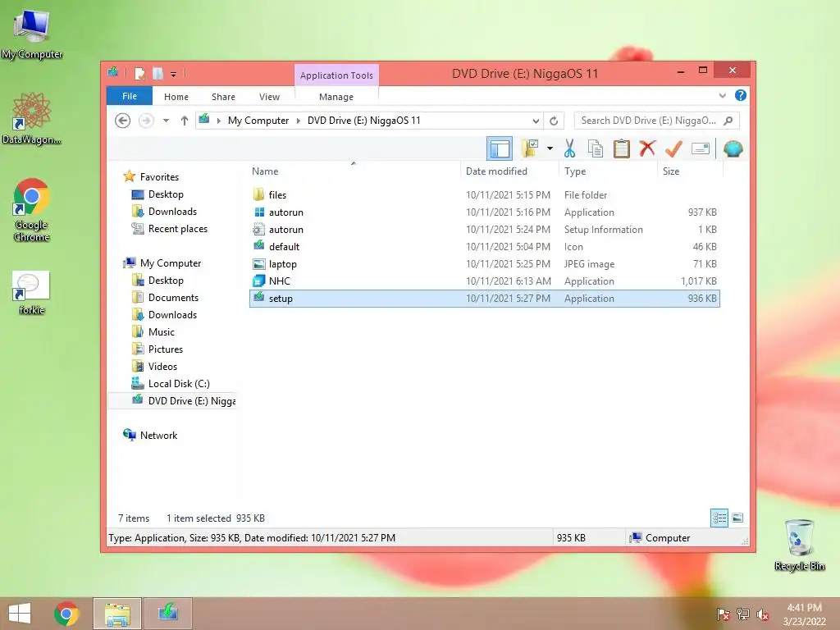This screenshot has height=630, width=840.
Task: Click the teal globe shell icon
Action: tap(733, 148)
